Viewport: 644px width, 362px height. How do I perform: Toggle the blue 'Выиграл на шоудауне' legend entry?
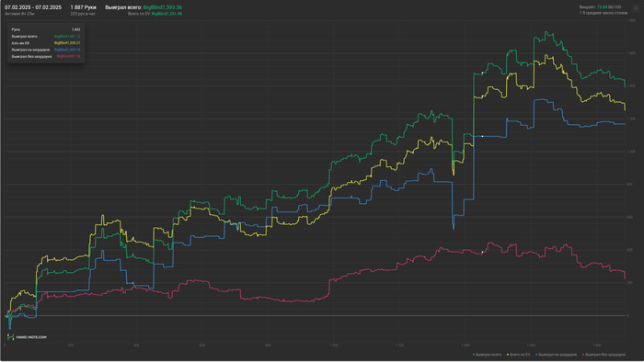[x=556, y=355]
